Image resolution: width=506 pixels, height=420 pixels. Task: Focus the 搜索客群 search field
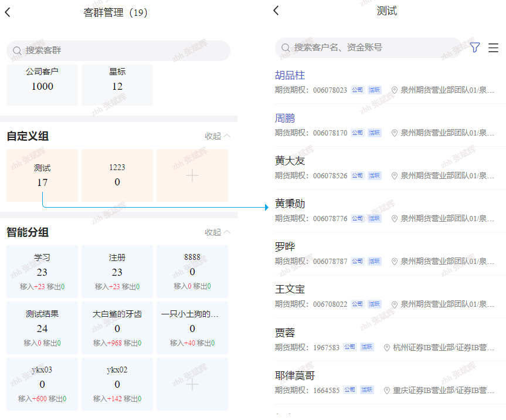pos(118,50)
